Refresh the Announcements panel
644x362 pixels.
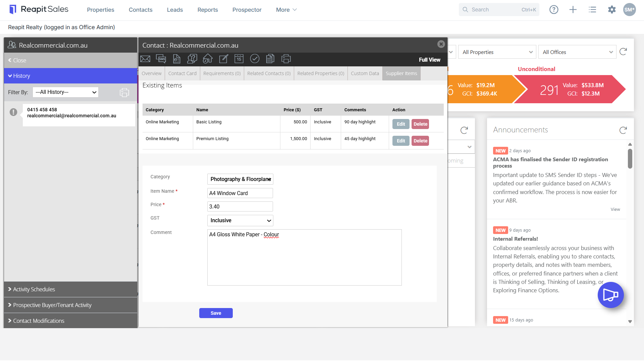[x=623, y=130]
